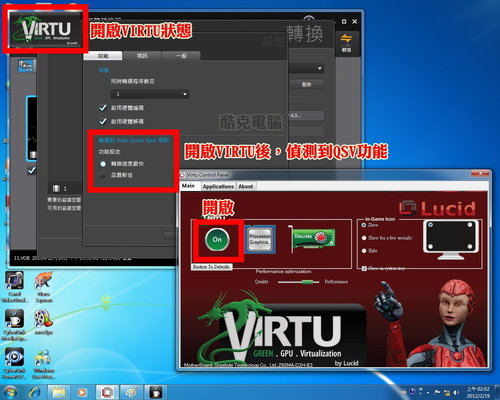Viewport: 500px width, 400px height.
Task: Click the Restore To Defaults button
Action: click(211, 267)
